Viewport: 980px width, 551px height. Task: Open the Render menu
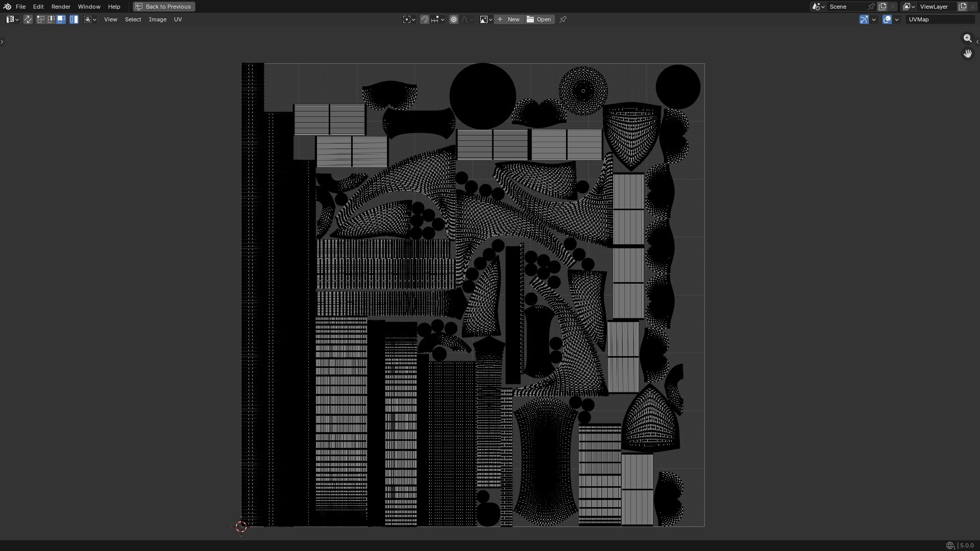tap(61, 7)
